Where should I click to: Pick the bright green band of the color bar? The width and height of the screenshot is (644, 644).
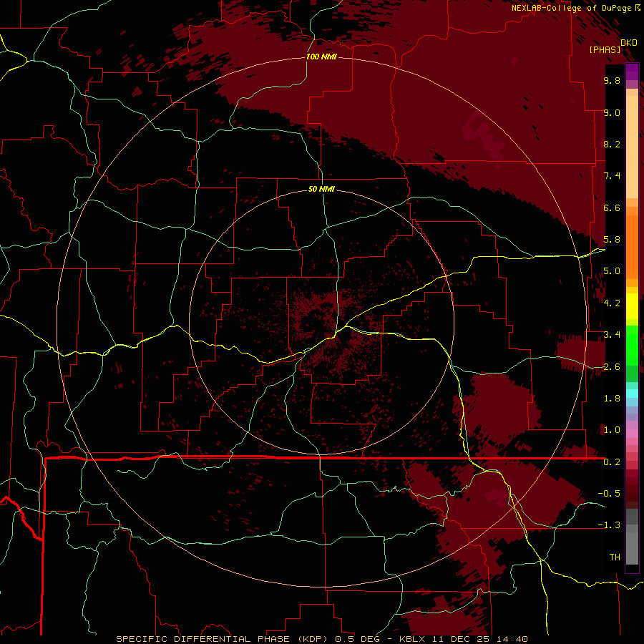coord(632,344)
